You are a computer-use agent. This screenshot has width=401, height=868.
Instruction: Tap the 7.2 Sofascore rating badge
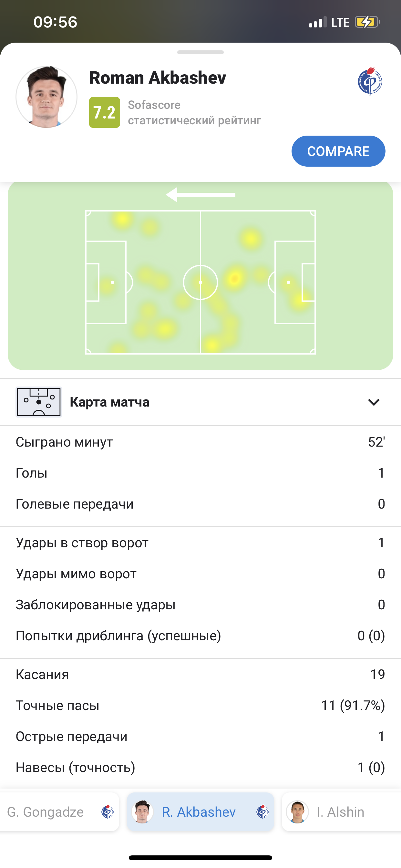[105, 113]
